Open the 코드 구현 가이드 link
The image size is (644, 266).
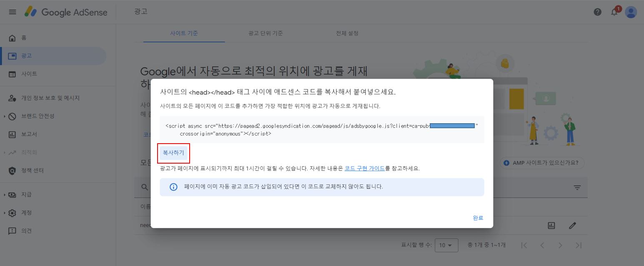[365, 169]
